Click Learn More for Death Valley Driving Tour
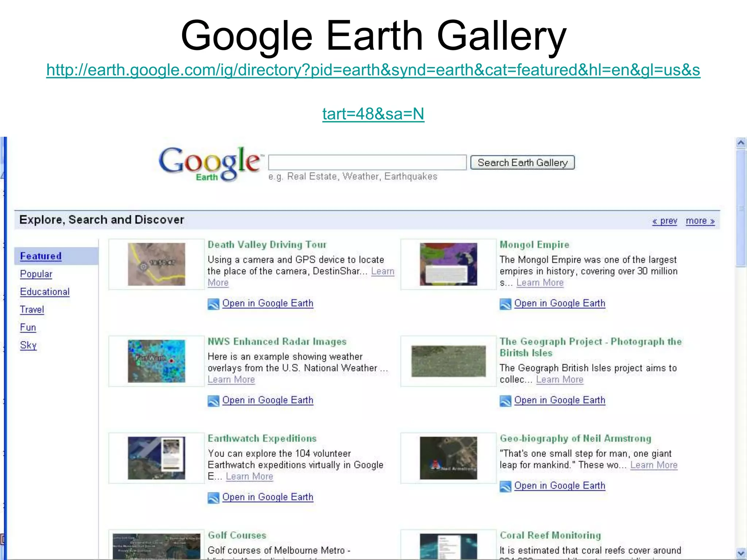Viewport: 747px width, 560px height. 383,272
